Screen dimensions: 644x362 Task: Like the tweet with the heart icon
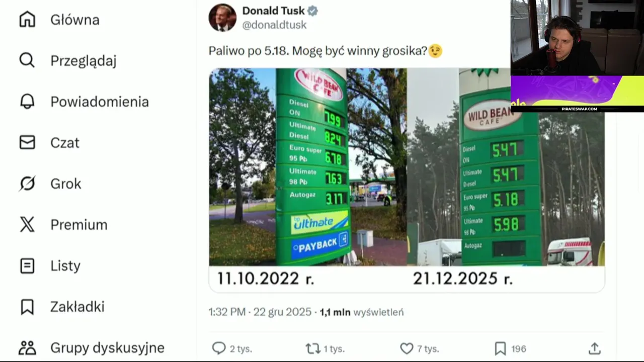[407, 348]
